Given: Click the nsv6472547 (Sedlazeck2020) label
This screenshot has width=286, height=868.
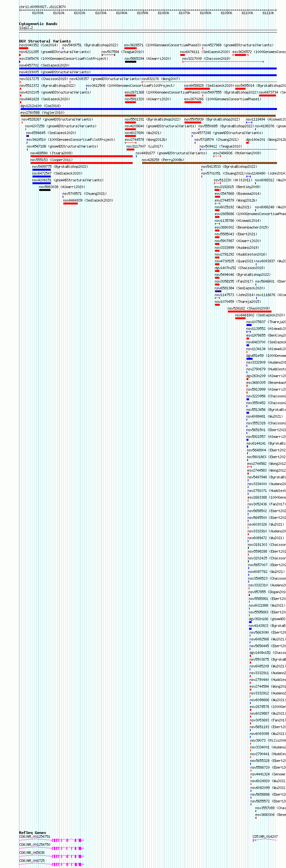Looking at the screenshot, I should click(57, 173).
